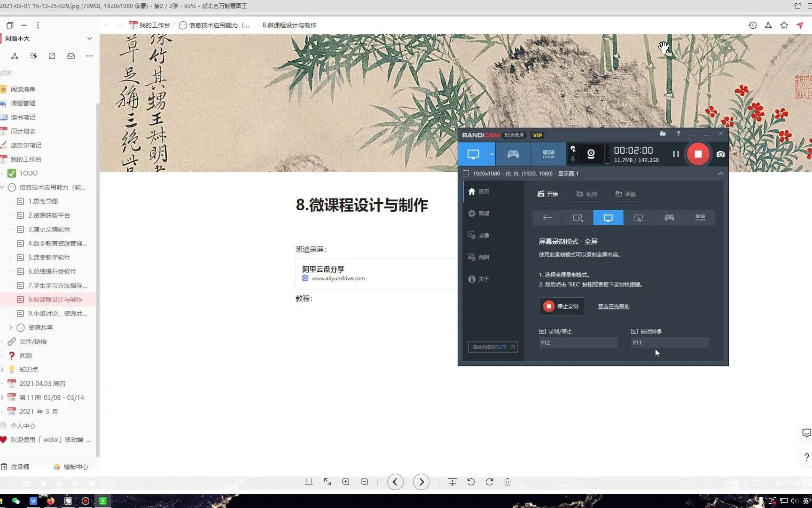Image resolution: width=812 pixels, height=508 pixels.
Task: Click 我的工作台 in the breadcrumb
Action: (150, 25)
